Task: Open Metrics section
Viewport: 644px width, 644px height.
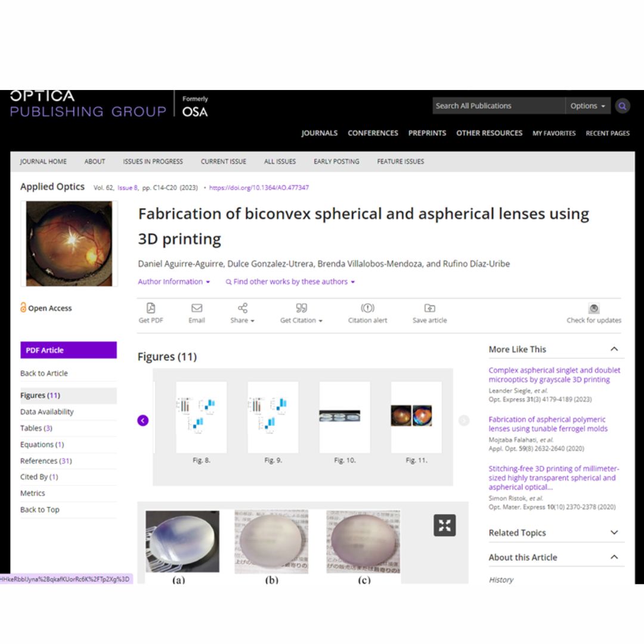Action: (32, 493)
